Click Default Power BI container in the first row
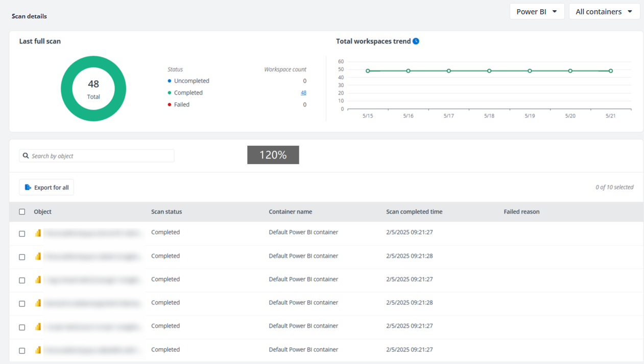 pyautogui.click(x=303, y=232)
